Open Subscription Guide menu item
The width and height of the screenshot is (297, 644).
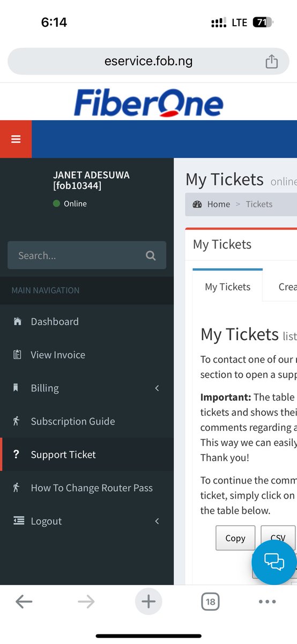(87, 421)
